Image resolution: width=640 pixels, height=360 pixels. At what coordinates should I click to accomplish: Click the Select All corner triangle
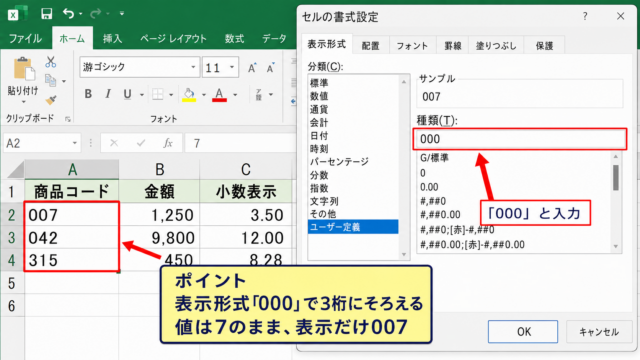click(15, 169)
